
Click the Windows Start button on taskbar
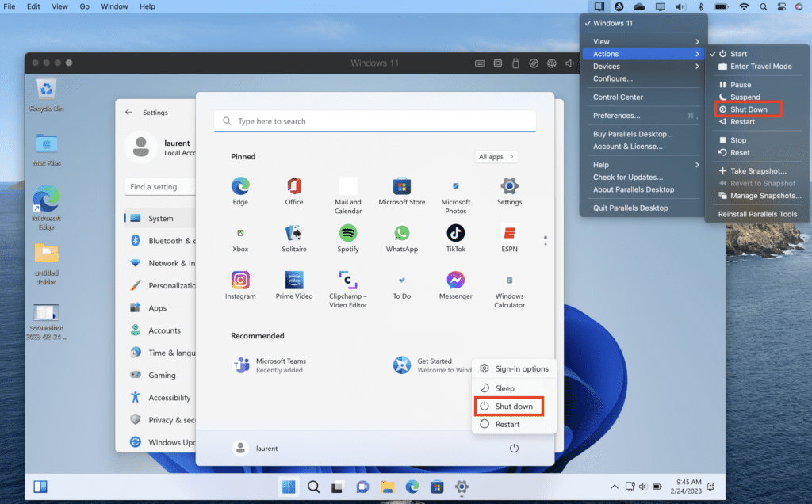[x=289, y=487]
